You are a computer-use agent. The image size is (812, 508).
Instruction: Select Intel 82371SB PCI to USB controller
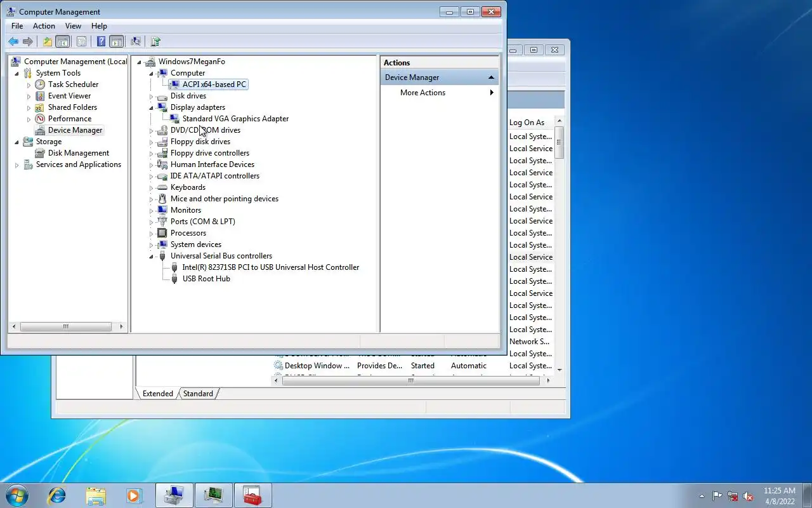click(x=271, y=267)
